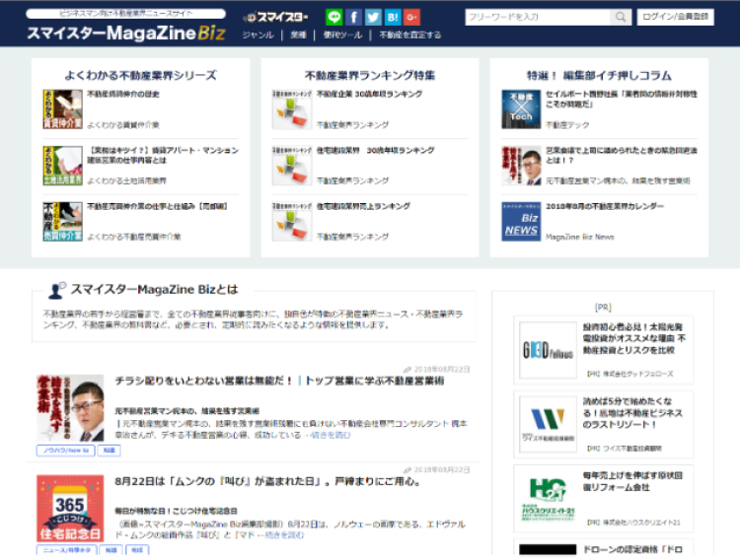Open the 結果を残す営業術 article portrait thumbnail

[70, 408]
